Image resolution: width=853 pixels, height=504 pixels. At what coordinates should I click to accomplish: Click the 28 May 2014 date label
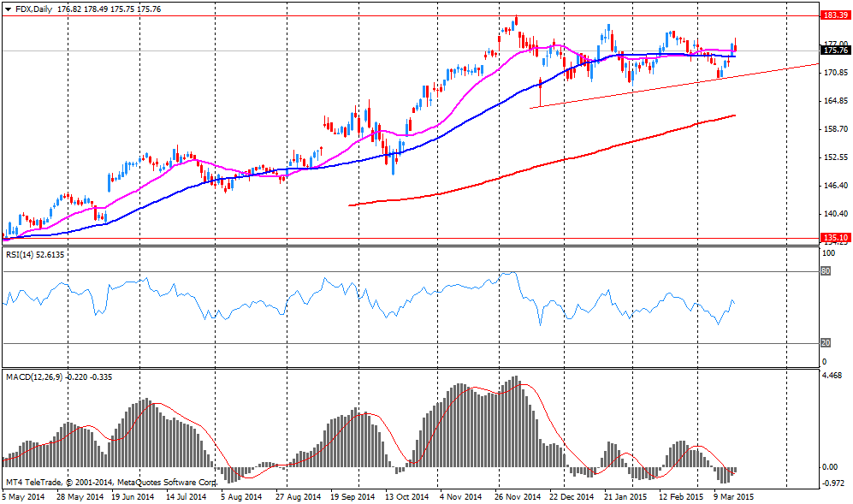click(80, 497)
